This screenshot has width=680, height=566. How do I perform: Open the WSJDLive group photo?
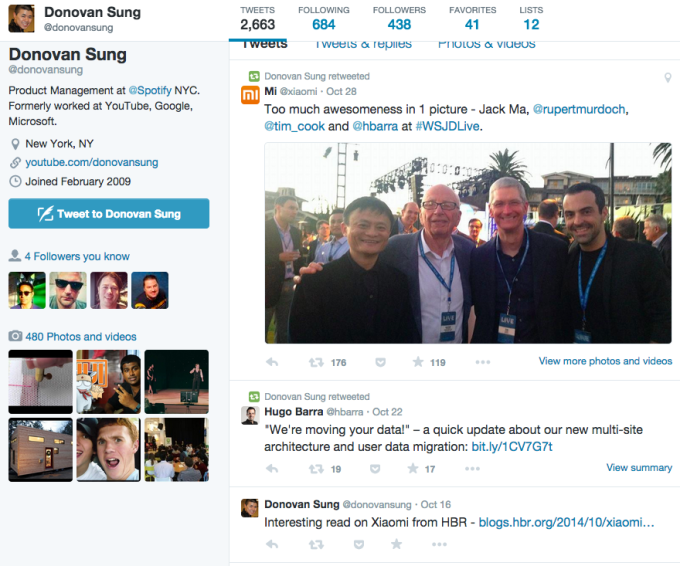(x=468, y=243)
